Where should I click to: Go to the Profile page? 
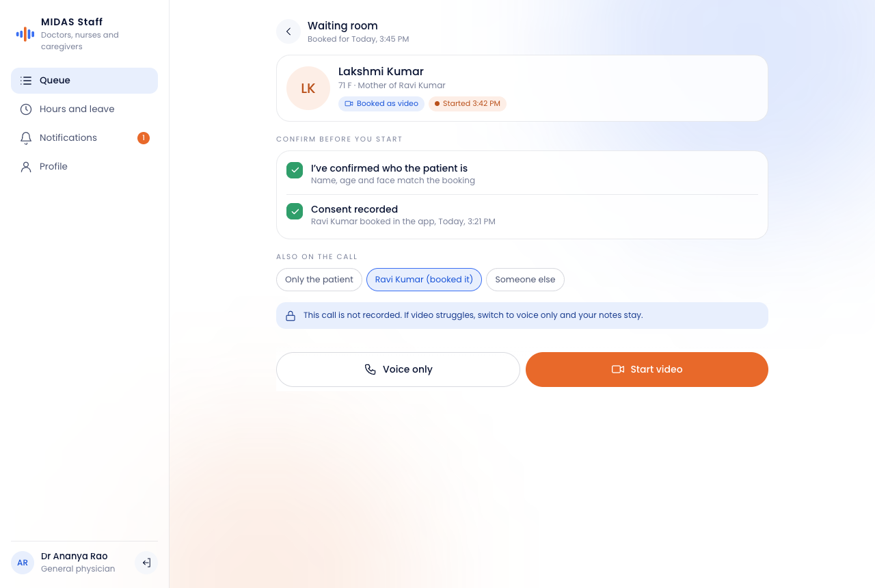84,167
